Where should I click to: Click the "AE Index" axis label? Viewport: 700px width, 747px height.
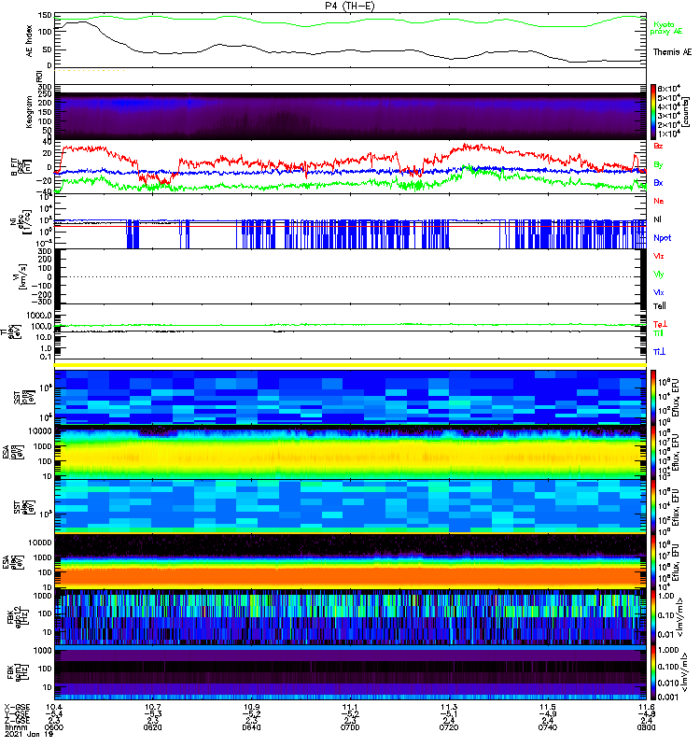tap(30, 41)
